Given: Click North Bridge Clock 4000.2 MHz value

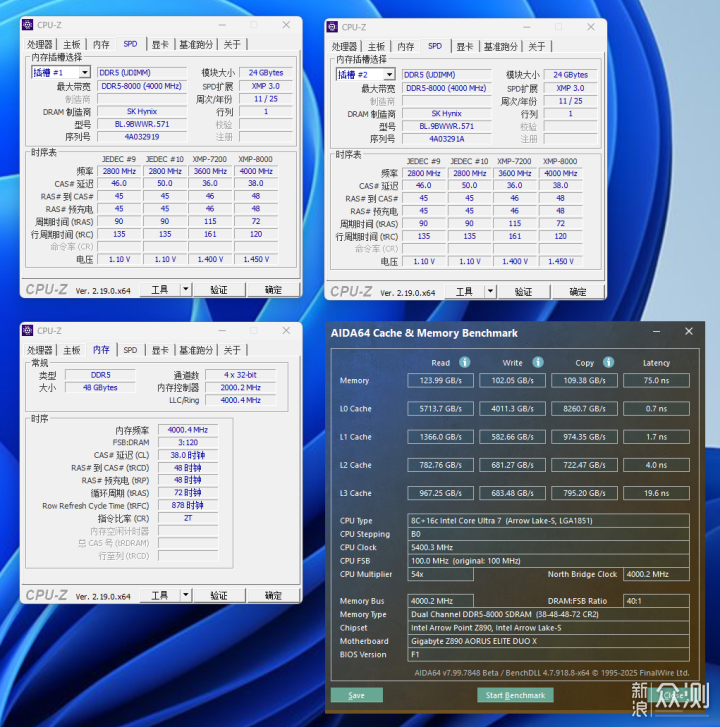Looking at the screenshot, I should tap(656, 574).
